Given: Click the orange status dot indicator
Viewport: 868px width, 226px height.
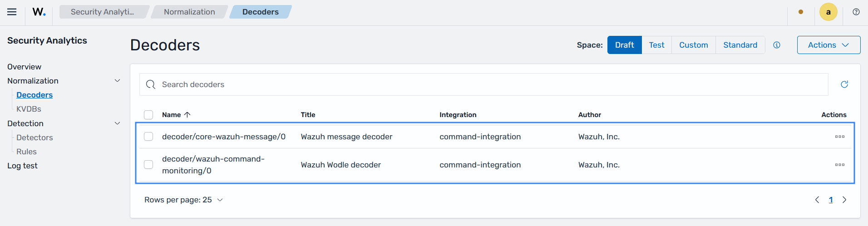Looking at the screenshot, I should 800,12.
